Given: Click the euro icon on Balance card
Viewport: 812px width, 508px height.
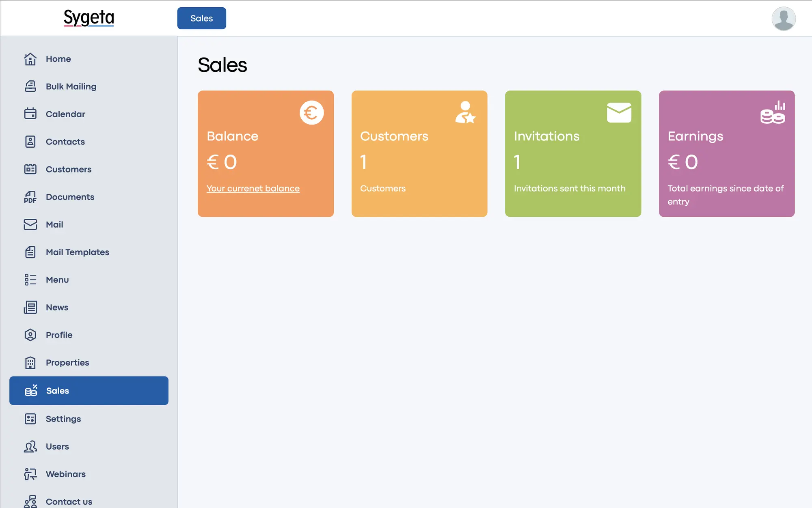Looking at the screenshot, I should pyautogui.click(x=312, y=112).
